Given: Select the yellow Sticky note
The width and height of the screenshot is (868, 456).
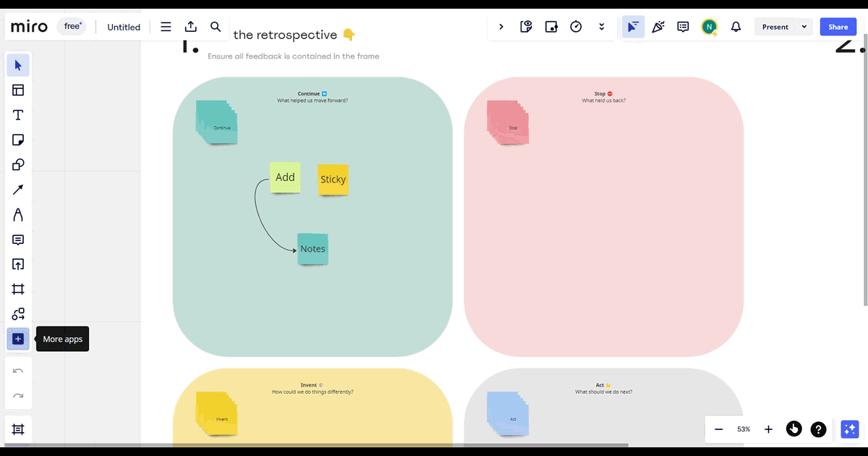Looking at the screenshot, I should click(x=333, y=180).
